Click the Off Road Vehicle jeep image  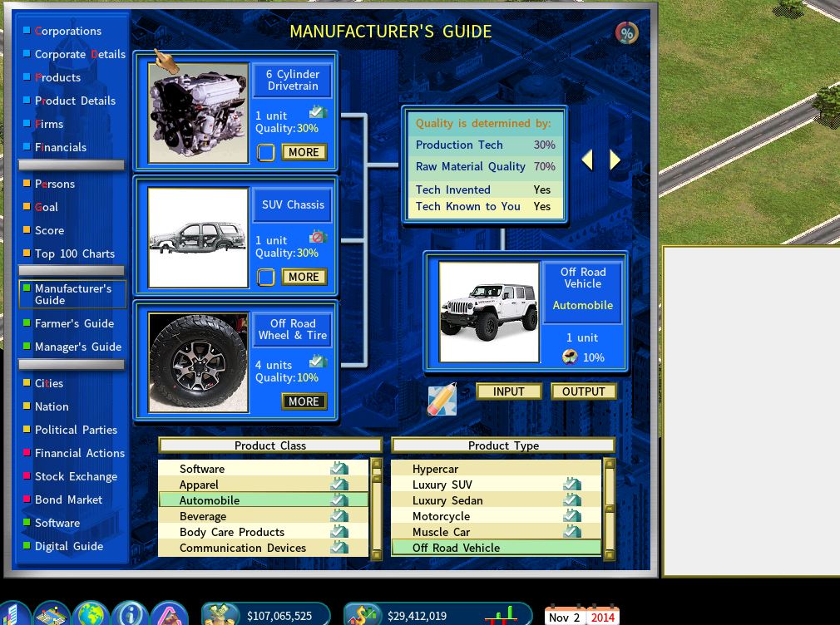489,312
